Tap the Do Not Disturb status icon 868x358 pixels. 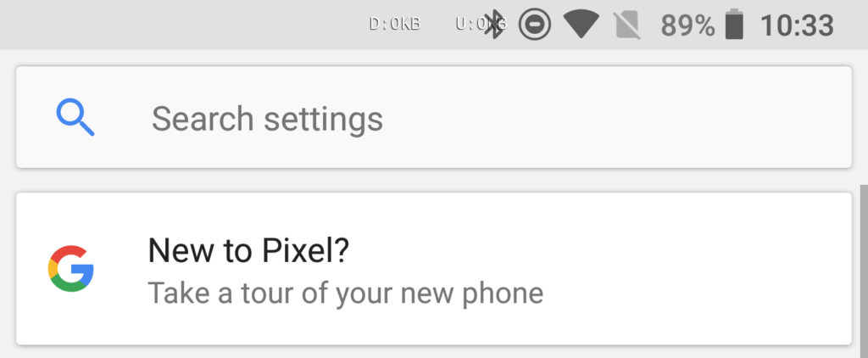pyautogui.click(x=534, y=25)
